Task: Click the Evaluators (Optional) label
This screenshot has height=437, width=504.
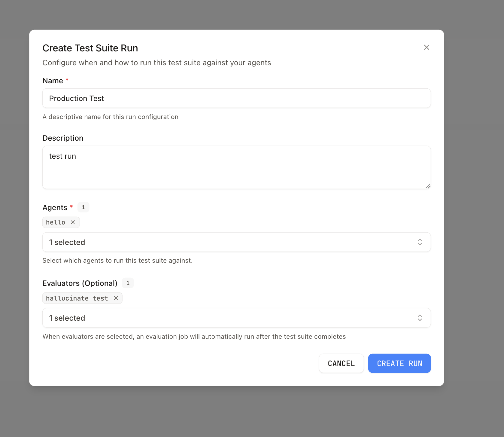Action: coord(80,283)
